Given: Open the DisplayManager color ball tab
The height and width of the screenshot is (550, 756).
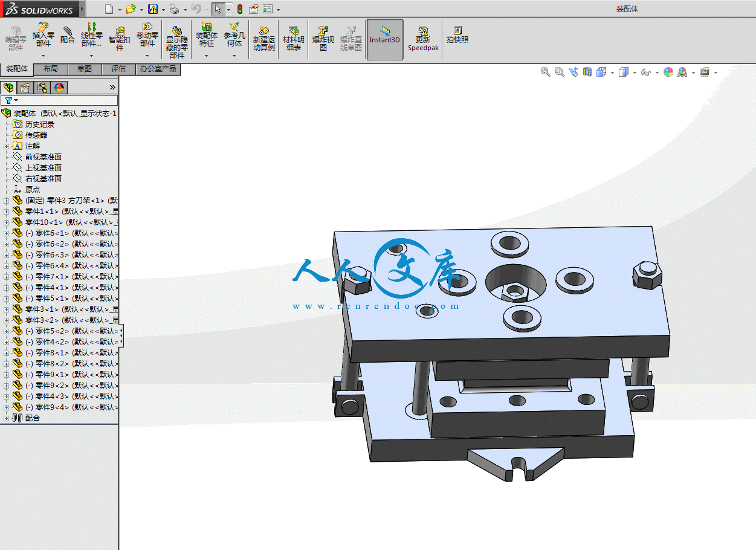Looking at the screenshot, I should click(x=59, y=88).
